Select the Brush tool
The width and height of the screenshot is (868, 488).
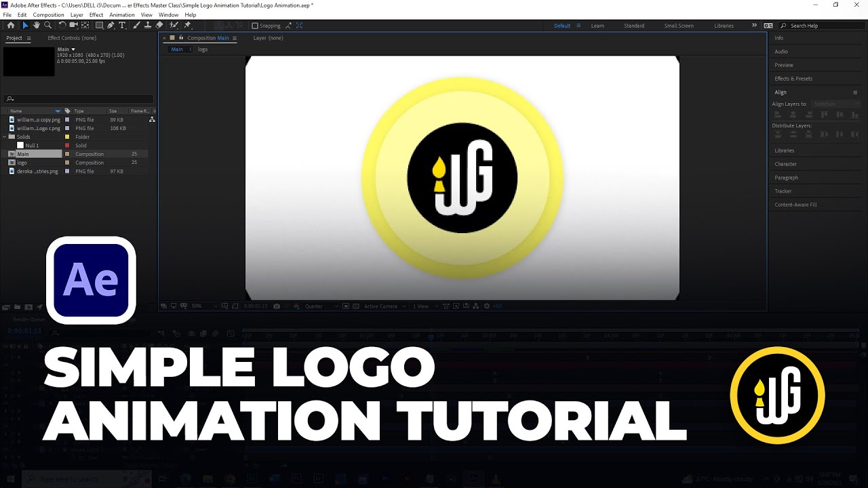[137, 25]
